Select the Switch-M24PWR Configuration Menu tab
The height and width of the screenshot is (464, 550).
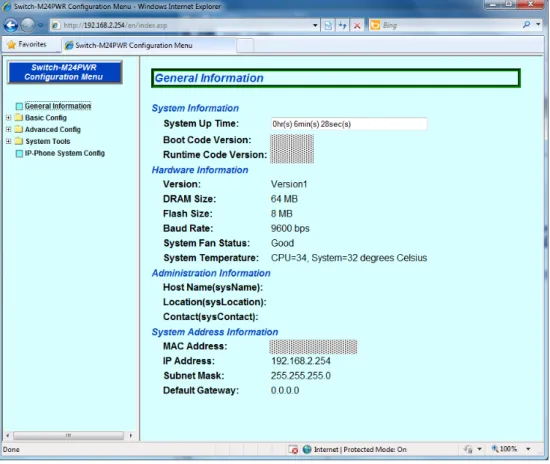coord(148,45)
